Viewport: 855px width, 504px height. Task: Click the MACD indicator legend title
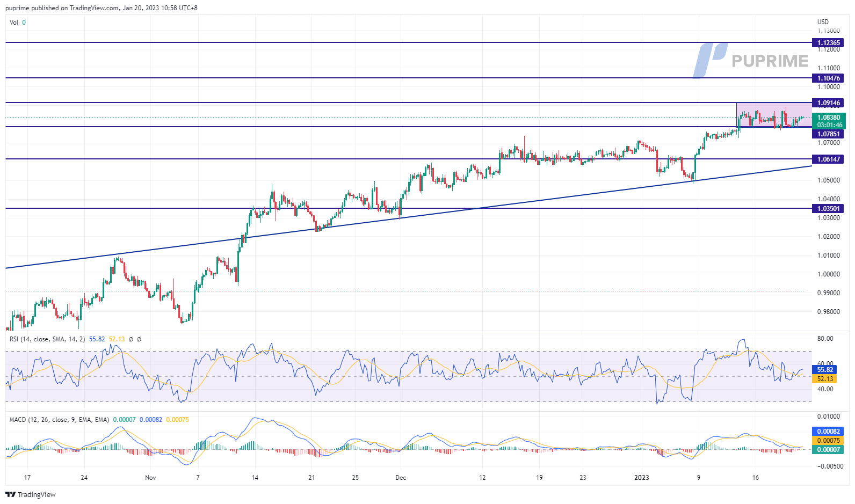pyautogui.click(x=59, y=420)
